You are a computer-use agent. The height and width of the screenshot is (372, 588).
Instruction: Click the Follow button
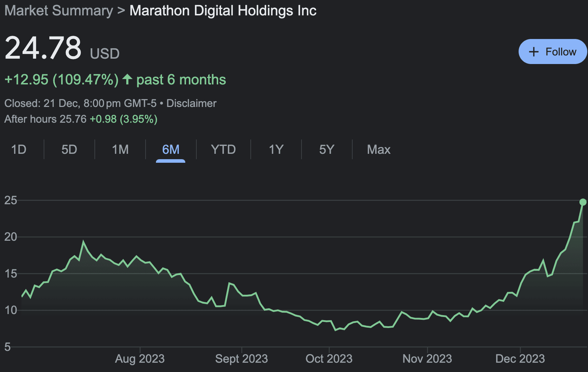[553, 52]
